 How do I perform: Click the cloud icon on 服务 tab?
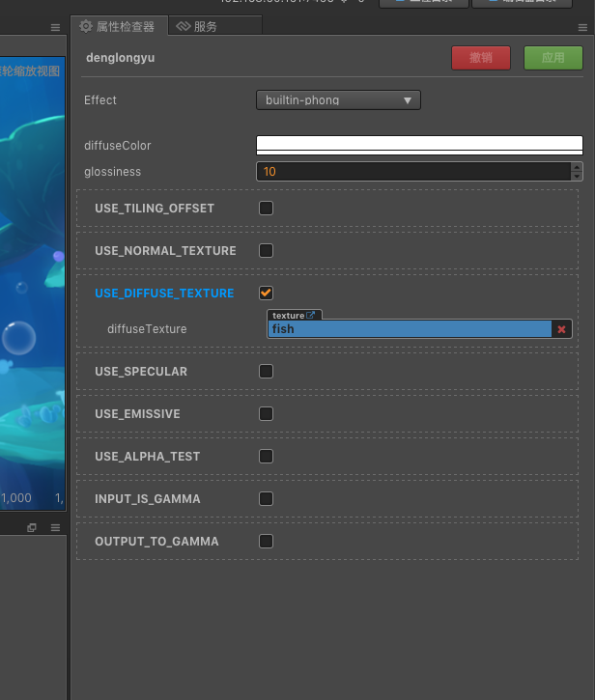click(x=184, y=26)
